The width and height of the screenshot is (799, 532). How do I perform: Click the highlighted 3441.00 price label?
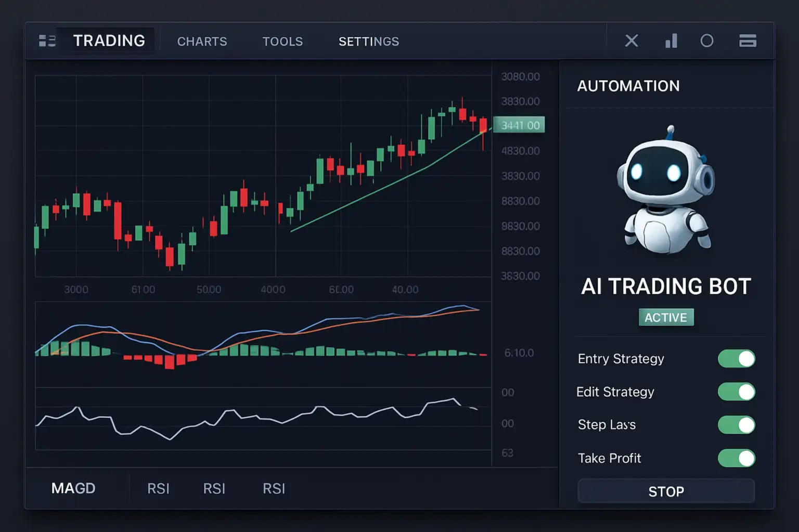518,125
